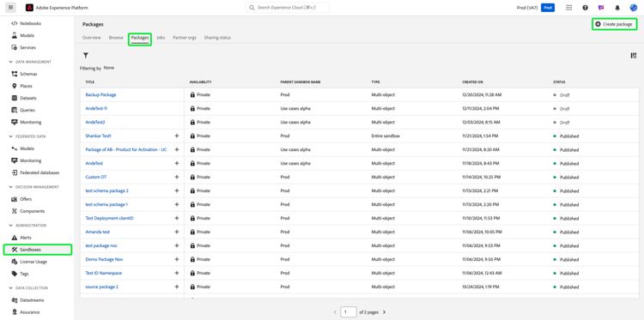Open the test schema package 1 link
Image resolution: width=644 pixels, height=320 pixels.
[x=106, y=204]
